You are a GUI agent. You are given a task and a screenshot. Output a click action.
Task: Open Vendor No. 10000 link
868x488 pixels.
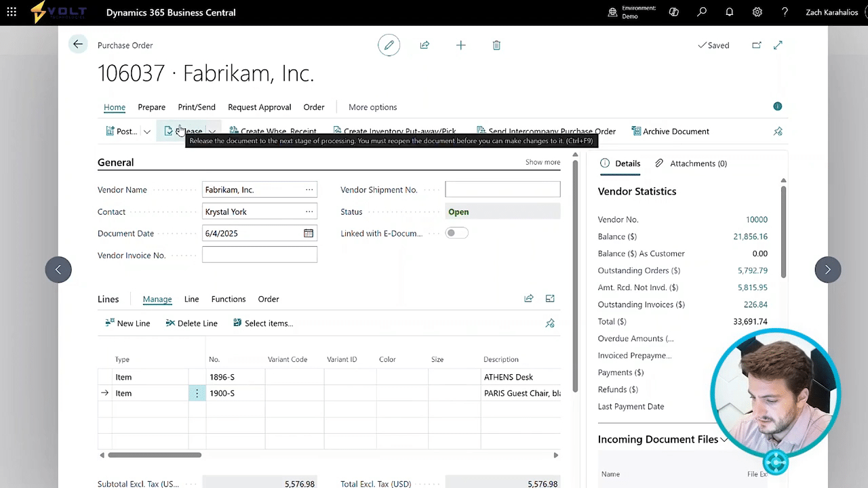tap(757, 220)
